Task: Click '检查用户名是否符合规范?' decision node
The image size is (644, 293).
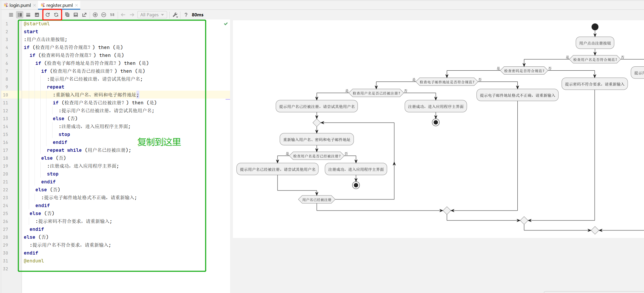Action: point(595,60)
